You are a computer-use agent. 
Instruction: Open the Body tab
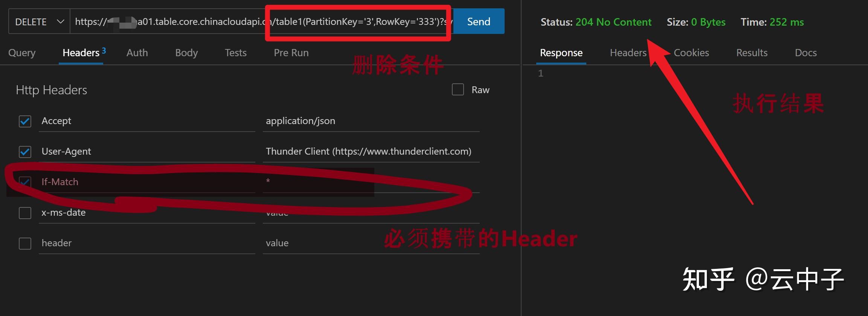tap(186, 53)
